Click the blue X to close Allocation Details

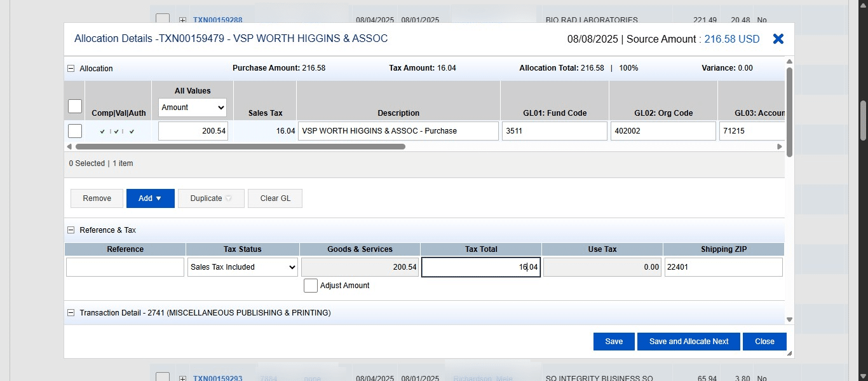(x=778, y=39)
